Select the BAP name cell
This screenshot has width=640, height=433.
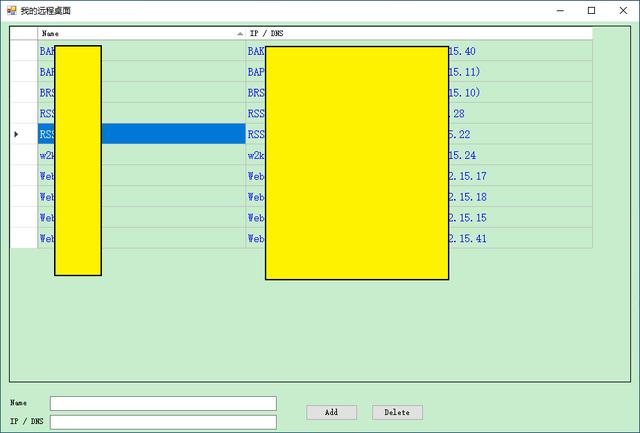142,72
